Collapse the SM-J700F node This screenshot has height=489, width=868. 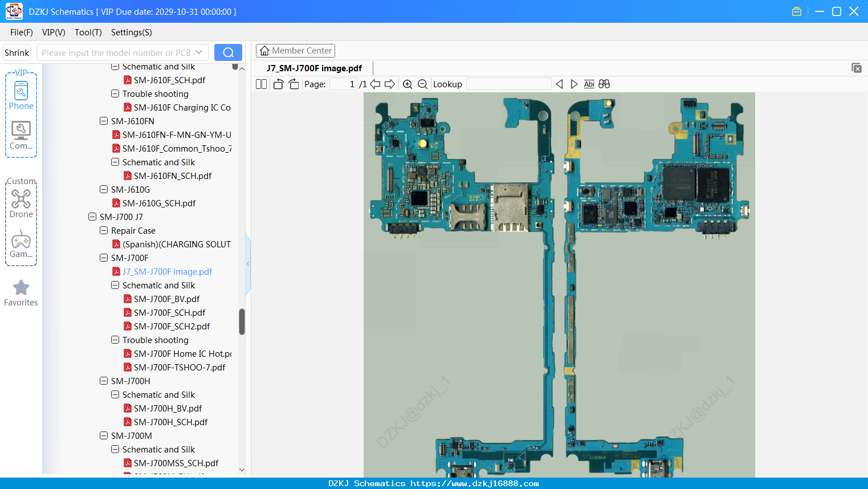104,258
